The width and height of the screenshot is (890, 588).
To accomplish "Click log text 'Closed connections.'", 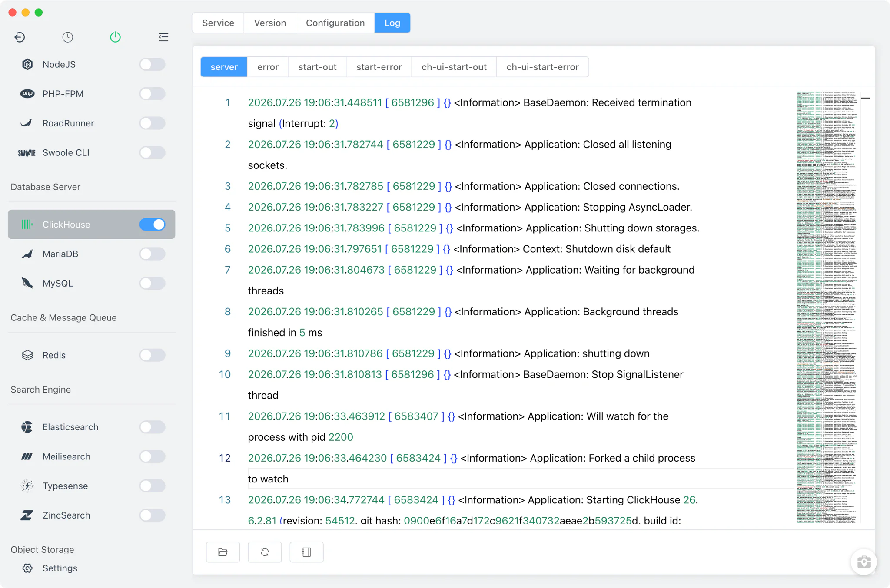I will pos(631,186).
